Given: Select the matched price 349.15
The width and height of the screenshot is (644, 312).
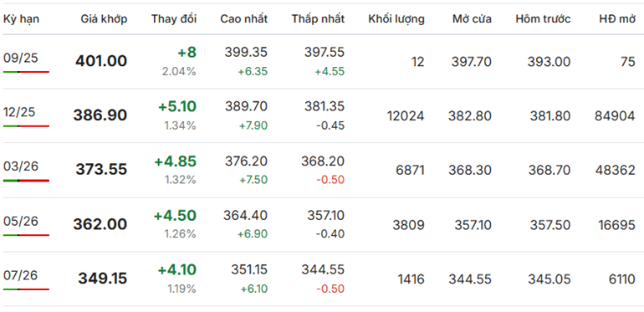Looking at the screenshot, I should point(103,279).
